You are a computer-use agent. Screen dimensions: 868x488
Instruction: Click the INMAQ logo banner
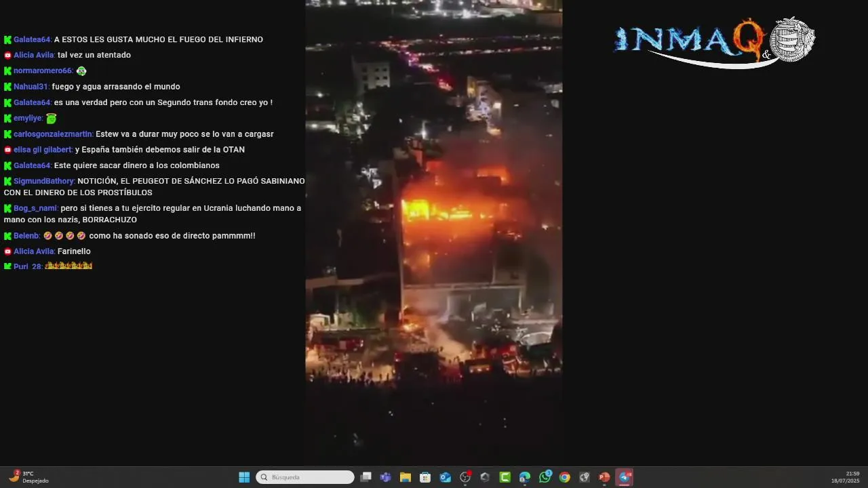(x=714, y=42)
